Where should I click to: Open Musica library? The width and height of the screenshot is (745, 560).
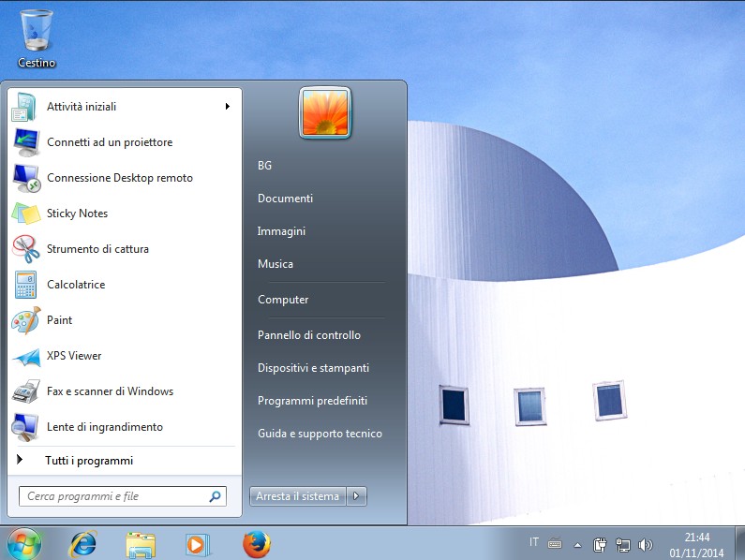pyautogui.click(x=276, y=264)
